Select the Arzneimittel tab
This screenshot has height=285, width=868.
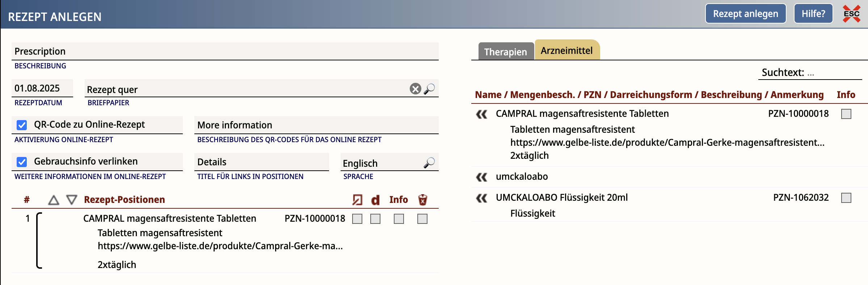point(566,51)
